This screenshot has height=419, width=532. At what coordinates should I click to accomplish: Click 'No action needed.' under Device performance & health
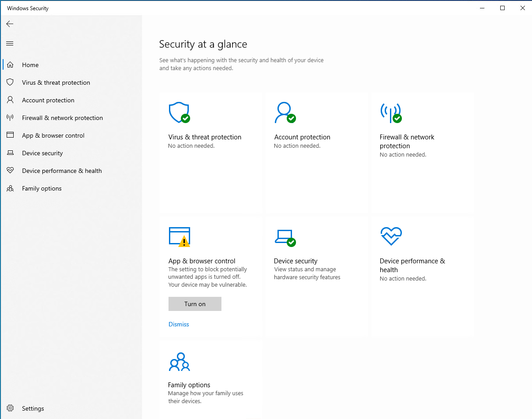(403, 279)
